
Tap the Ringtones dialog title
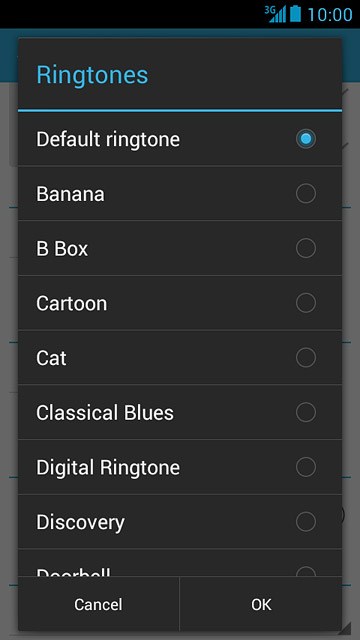92,75
